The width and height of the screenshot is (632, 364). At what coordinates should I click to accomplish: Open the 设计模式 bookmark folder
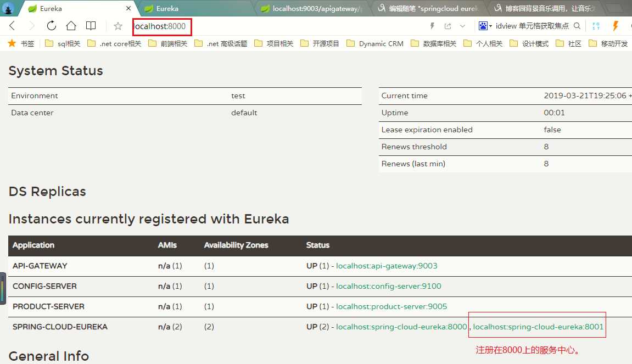point(529,43)
